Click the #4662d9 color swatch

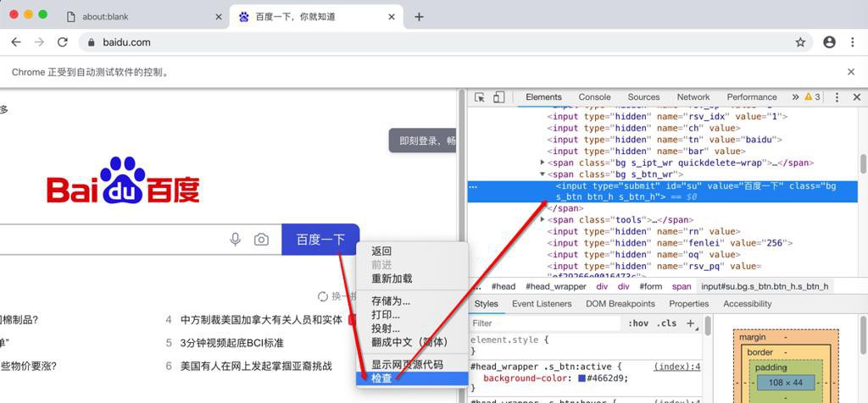pos(581,378)
